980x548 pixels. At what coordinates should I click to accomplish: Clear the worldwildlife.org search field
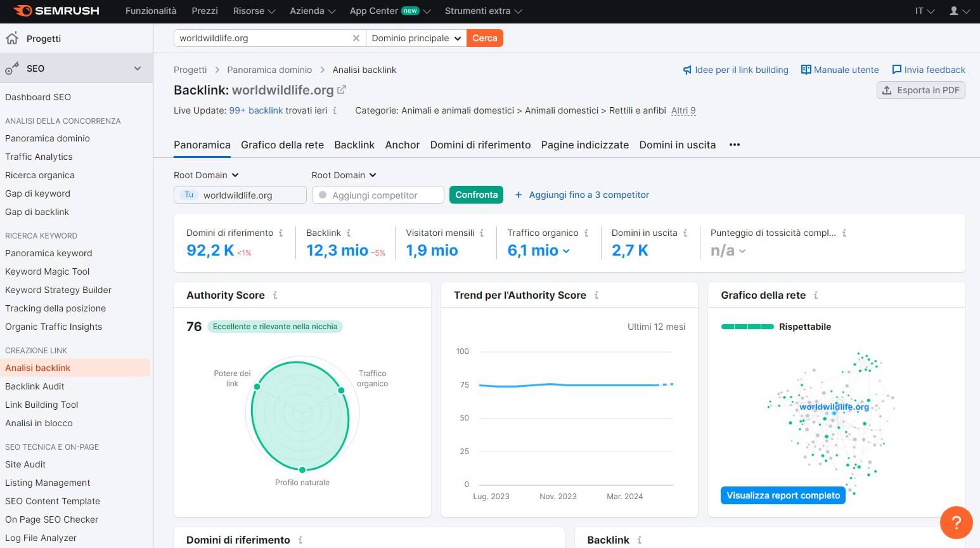[x=356, y=38]
